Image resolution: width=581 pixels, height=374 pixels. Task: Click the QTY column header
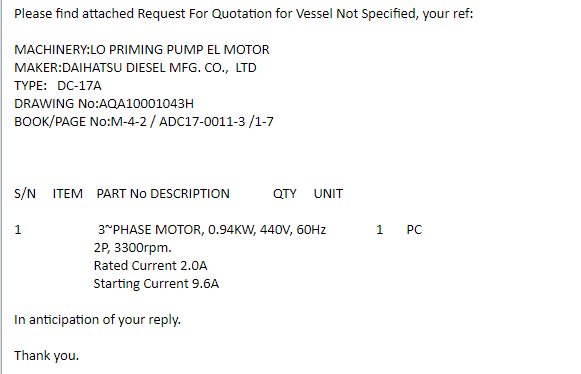[x=285, y=194]
